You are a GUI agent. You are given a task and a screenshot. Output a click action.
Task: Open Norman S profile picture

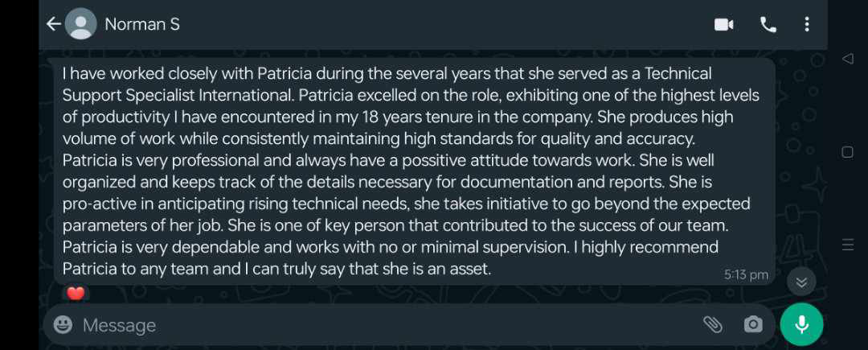pos(80,24)
